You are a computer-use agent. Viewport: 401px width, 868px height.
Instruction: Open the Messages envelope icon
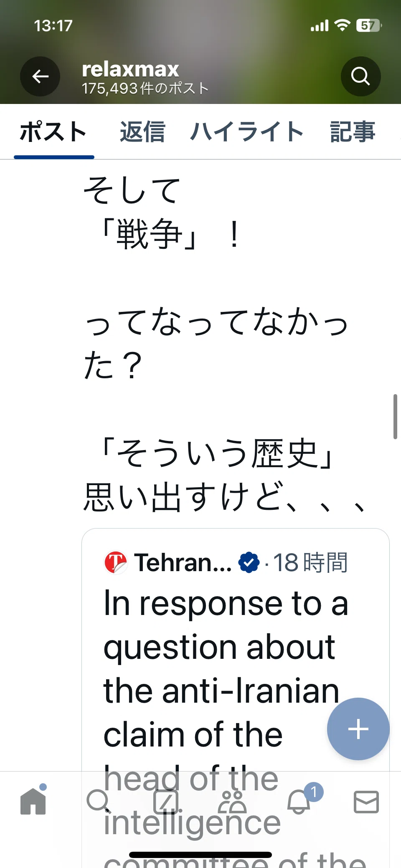click(x=366, y=802)
